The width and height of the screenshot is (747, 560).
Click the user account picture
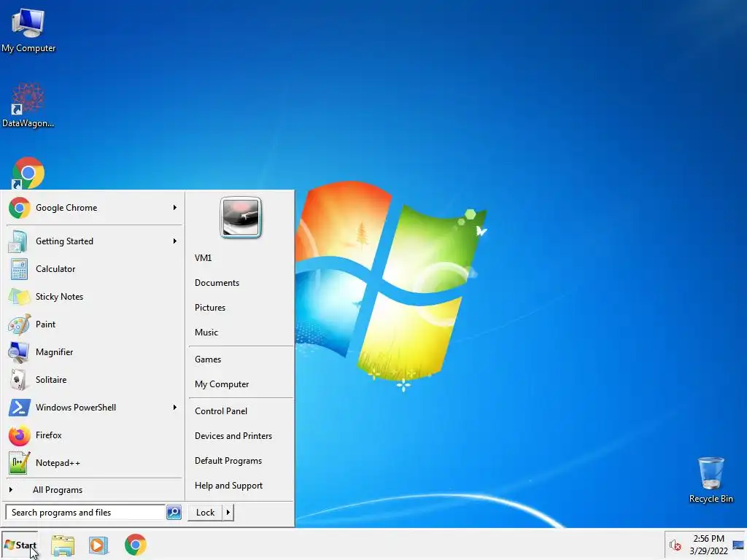241,217
